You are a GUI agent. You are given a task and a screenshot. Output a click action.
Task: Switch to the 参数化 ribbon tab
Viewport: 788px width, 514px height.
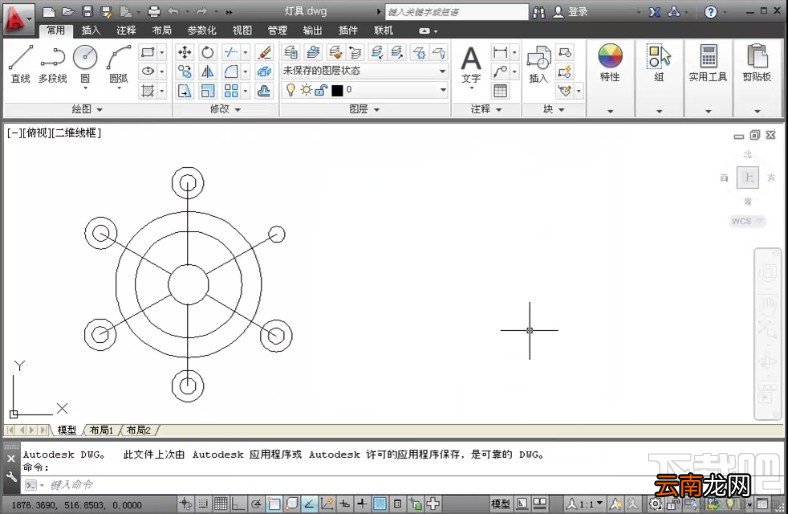(202, 31)
